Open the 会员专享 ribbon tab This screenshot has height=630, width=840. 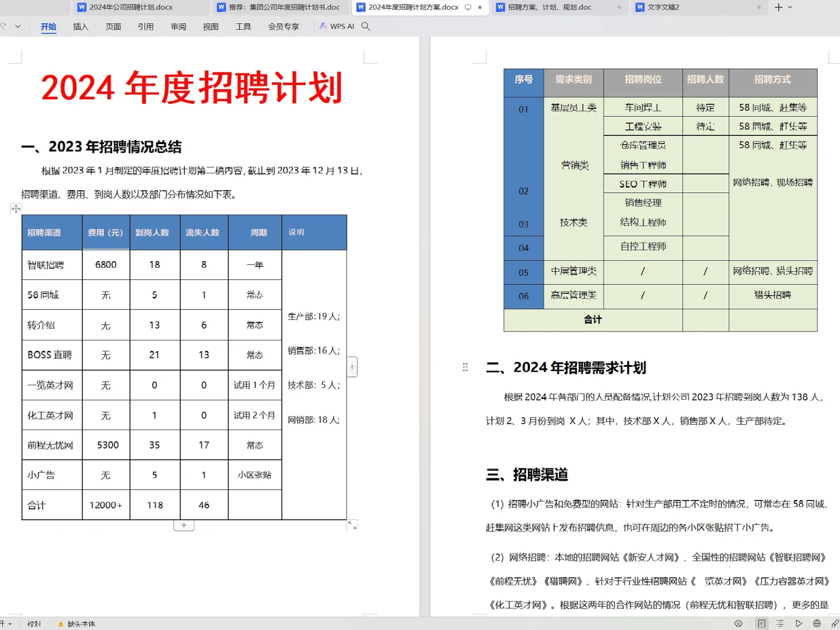(283, 26)
